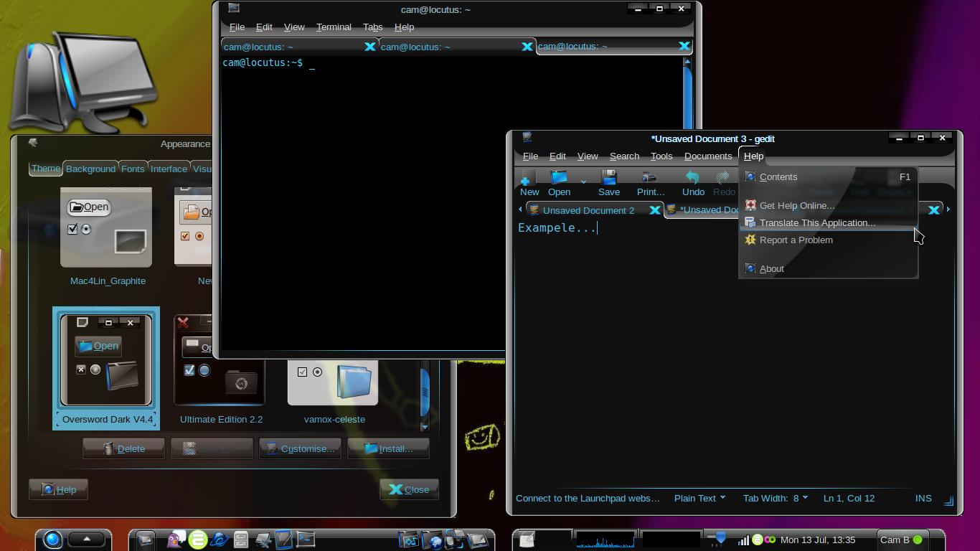Click the Save icon in gedit toolbar
The image size is (980, 551).
click(609, 177)
